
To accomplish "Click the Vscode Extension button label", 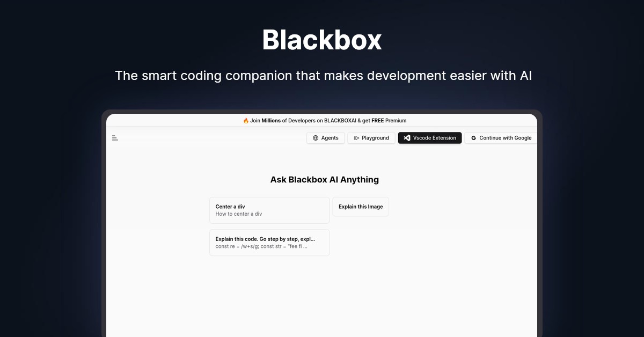I will pos(434,138).
